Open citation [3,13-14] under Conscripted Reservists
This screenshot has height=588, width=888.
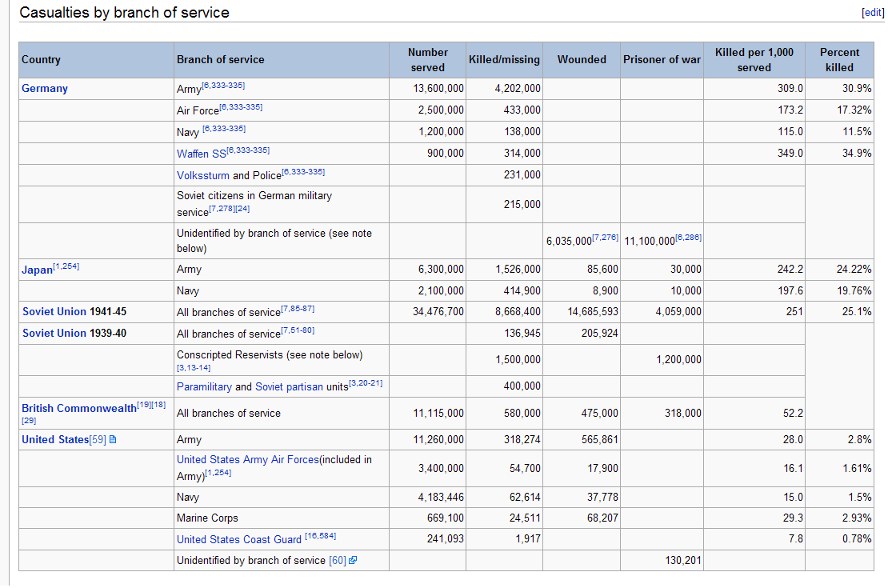point(191,368)
